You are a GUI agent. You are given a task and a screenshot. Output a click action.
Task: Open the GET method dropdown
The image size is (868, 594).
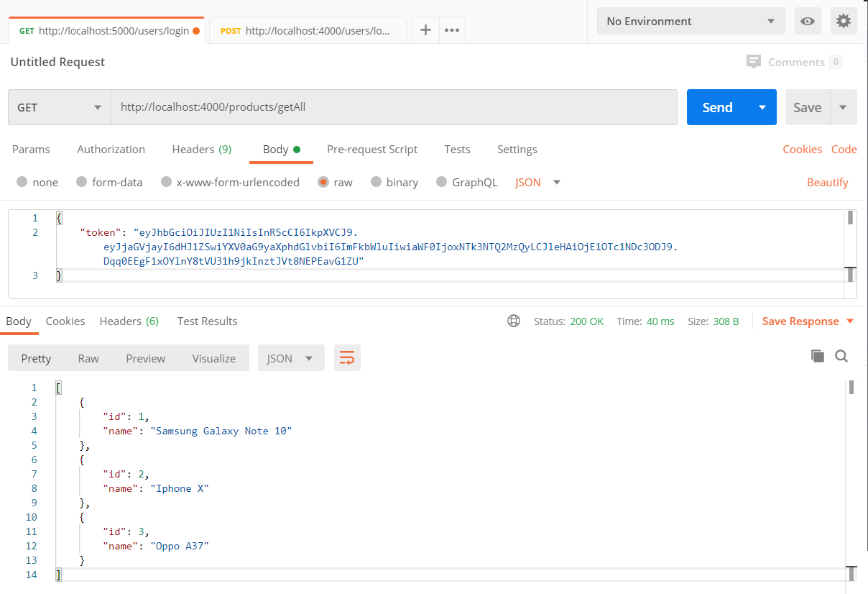click(x=60, y=107)
